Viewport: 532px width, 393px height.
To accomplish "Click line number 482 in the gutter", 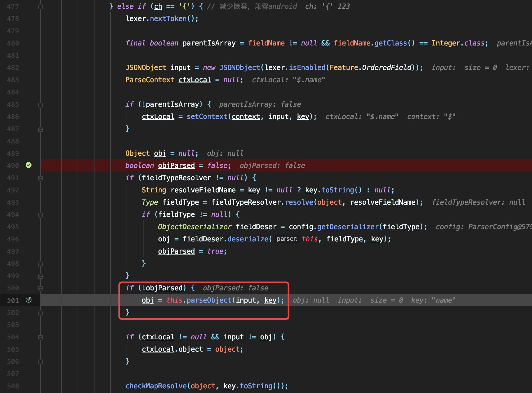I will pos(13,68).
